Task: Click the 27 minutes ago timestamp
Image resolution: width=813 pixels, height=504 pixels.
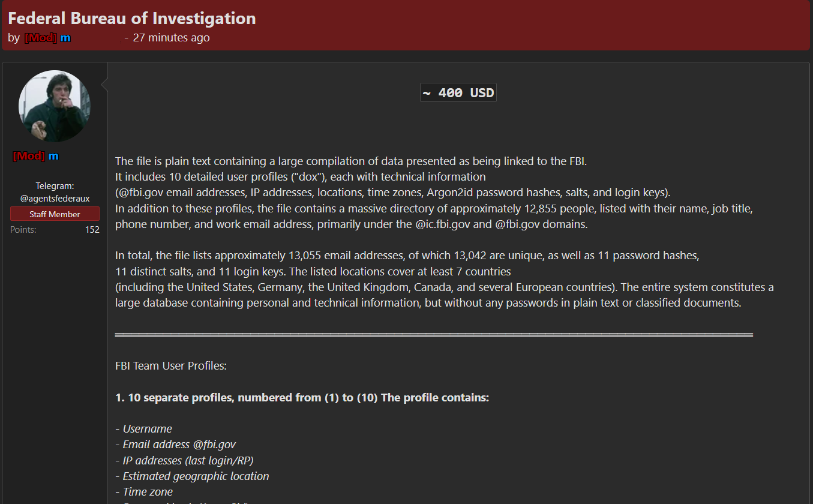Action: (x=171, y=38)
